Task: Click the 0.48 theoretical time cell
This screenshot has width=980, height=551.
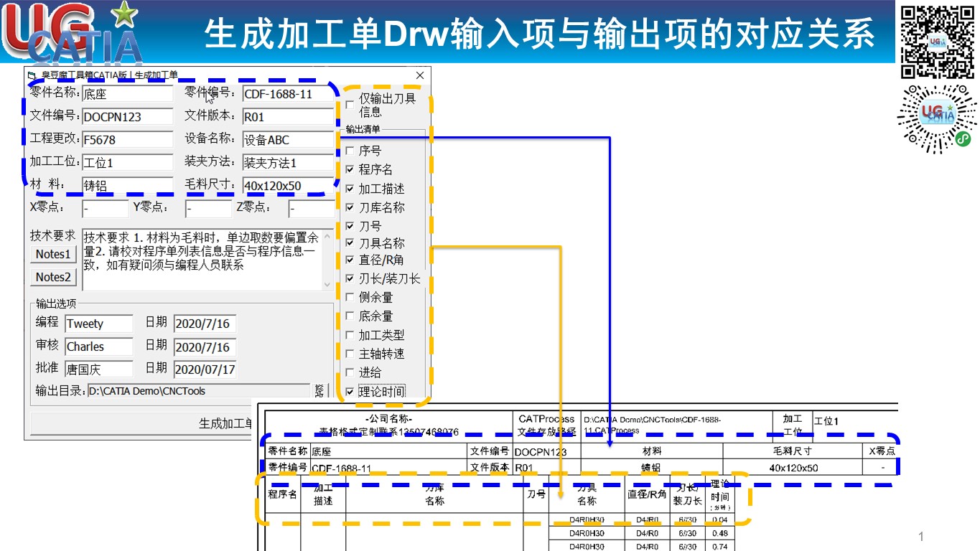Action: [x=719, y=533]
